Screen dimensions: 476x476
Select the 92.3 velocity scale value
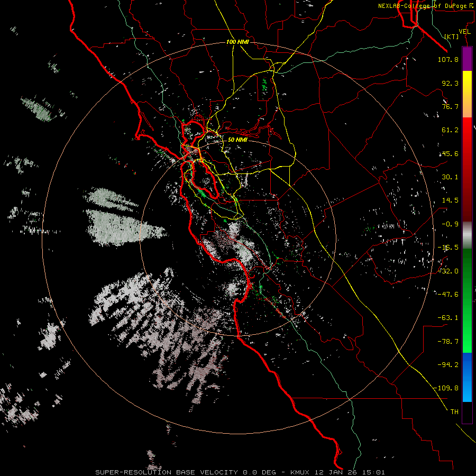click(x=450, y=83)
